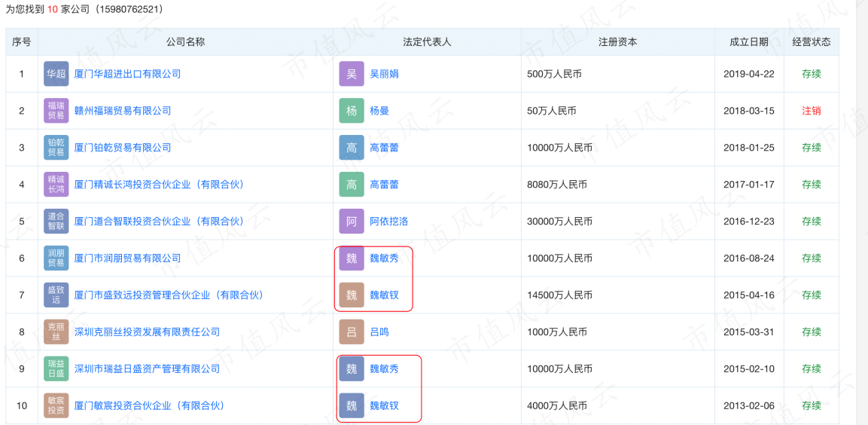Select the 存续 status in row 1
868x425 pixels.
(x=812, y=74)
